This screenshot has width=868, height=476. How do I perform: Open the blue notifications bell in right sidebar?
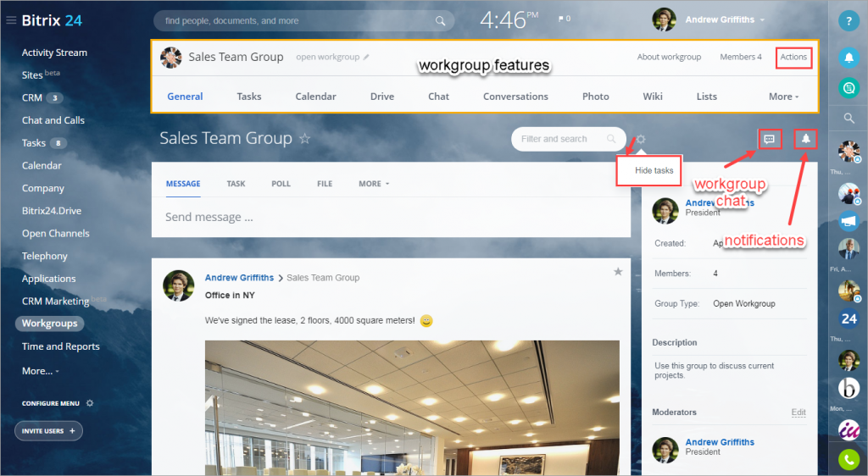849,57
